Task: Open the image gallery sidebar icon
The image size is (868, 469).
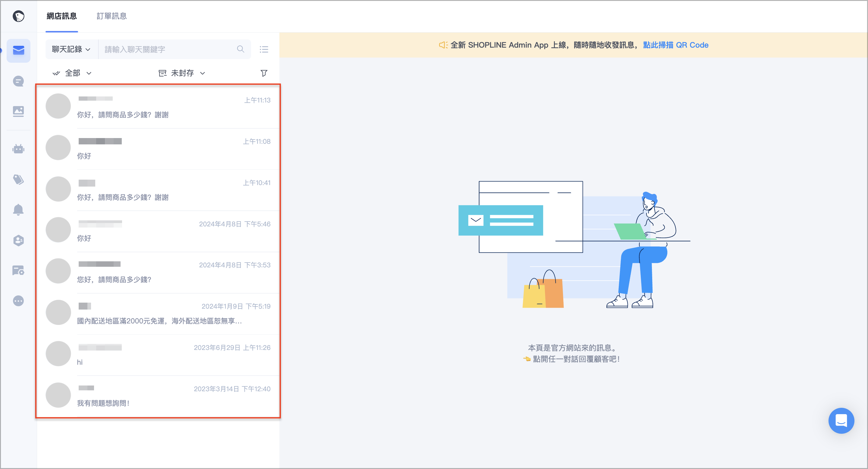Action: tap(18, 112)
